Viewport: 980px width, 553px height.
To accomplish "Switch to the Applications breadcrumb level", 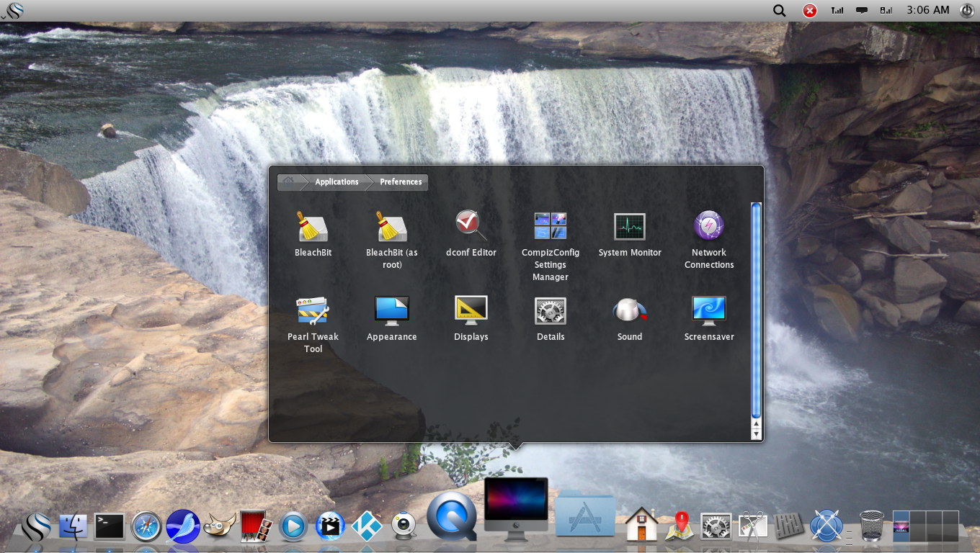I will tap(337, 181).
